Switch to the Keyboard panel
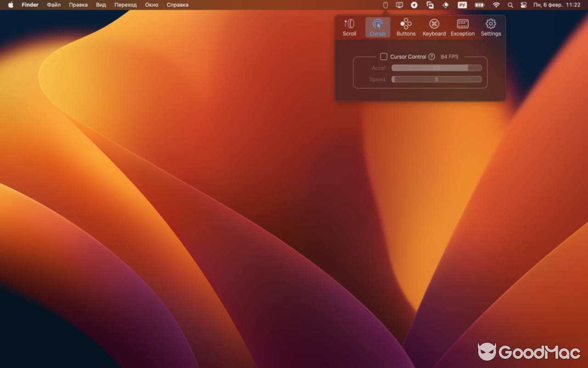Image resolution: width=588 pixels, height=368 pixels. click(x=434, y=26)
